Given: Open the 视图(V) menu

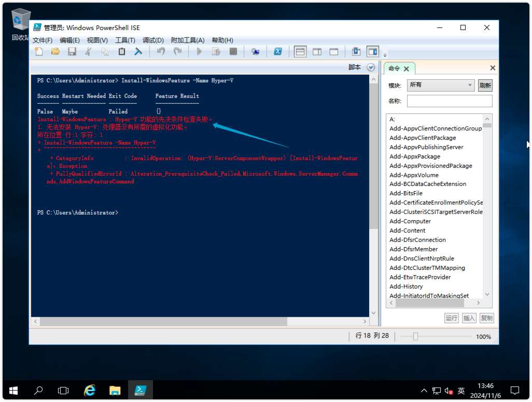Looking at the screenshot, I should pos(97,40).
